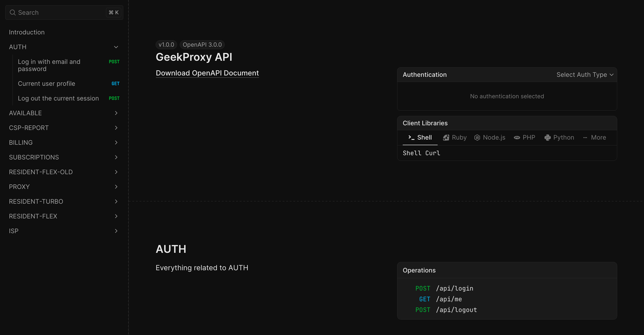Focus the Search input field

pos(64,12)
